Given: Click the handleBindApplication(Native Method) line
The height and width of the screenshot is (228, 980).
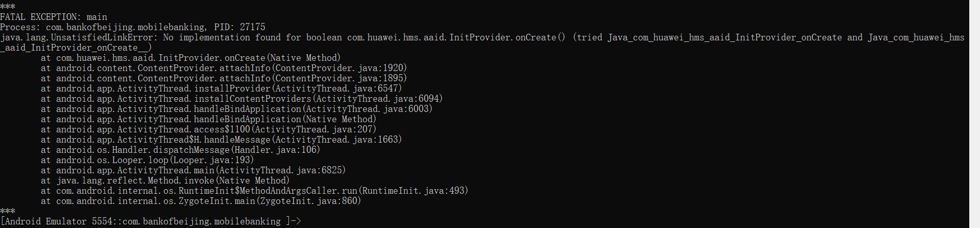Looking at the screenshot, I should [209, 119].
